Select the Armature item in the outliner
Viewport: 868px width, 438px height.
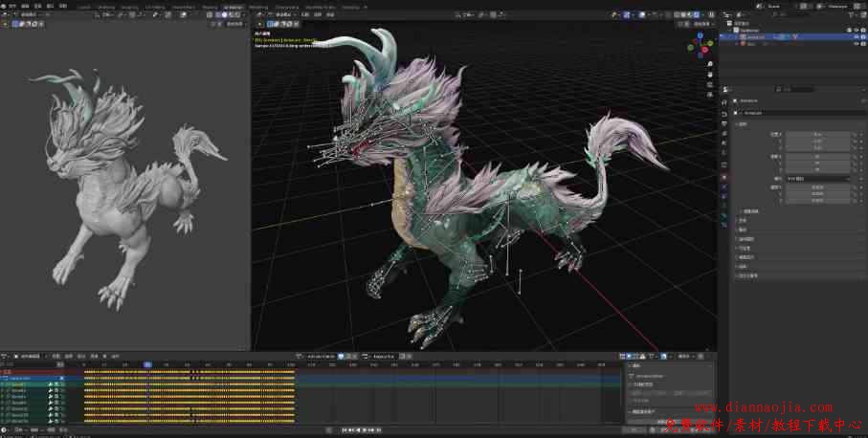[x=756, y=37]
